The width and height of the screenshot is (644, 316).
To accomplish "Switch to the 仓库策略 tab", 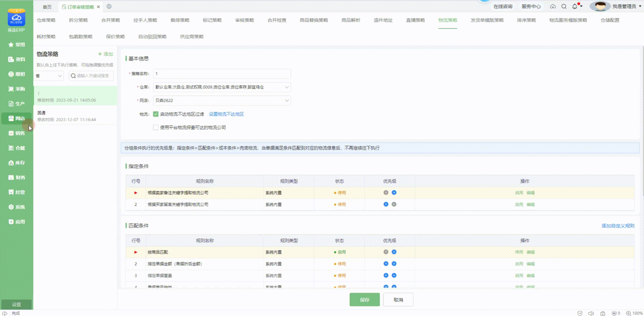I will 46,20.
